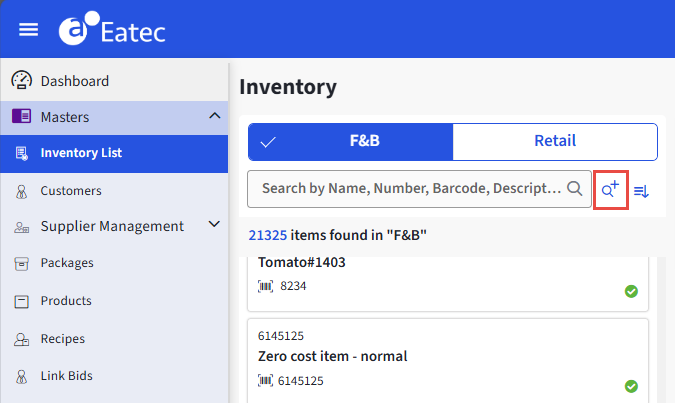Click the Recipes sidebar icon

tap(21, 339)
